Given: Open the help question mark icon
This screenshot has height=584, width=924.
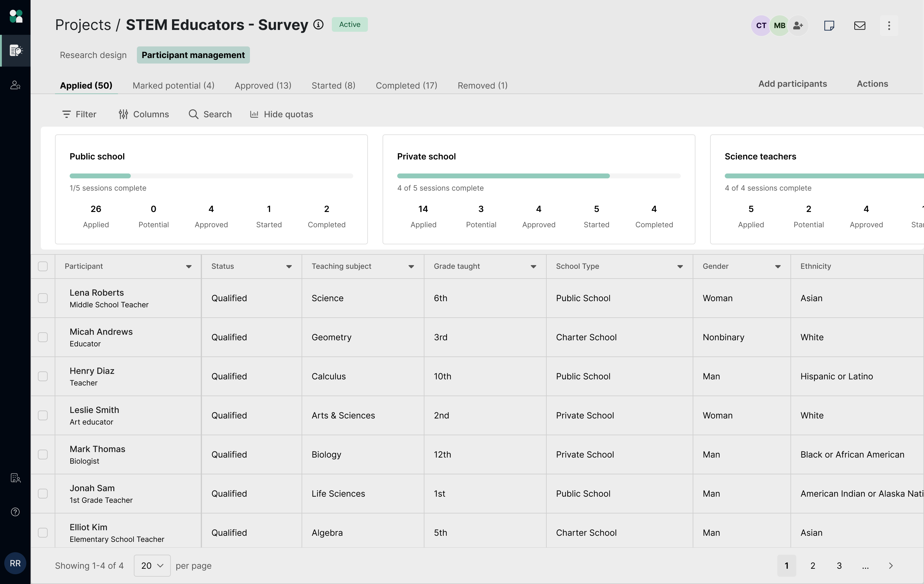Looking at the screenshot, I should click(15, 512).
